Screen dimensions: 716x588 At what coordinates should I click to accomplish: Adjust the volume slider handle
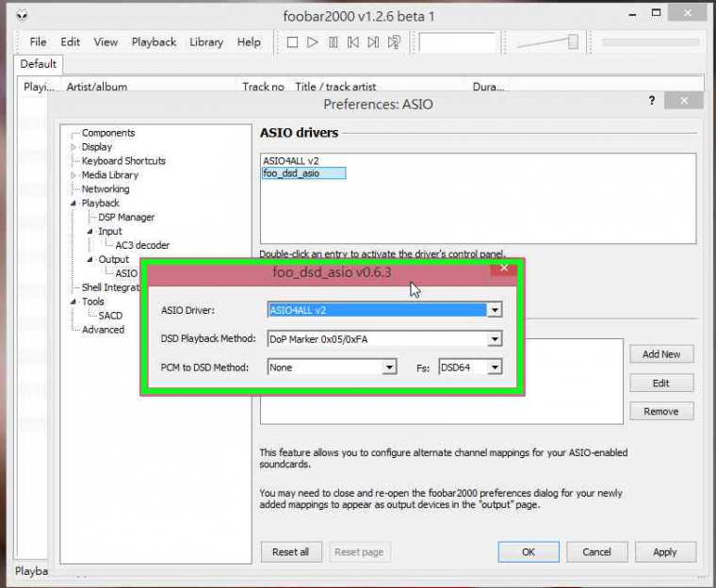(573, 42)
